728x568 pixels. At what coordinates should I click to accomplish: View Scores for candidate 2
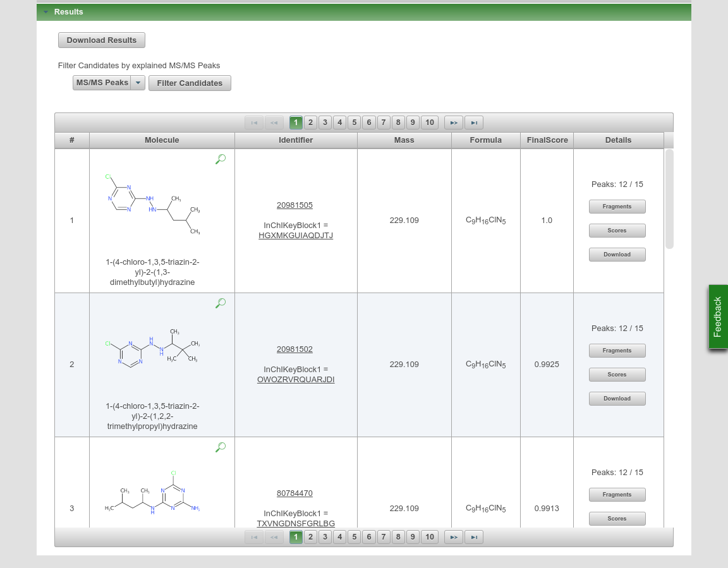coord(617,375)
